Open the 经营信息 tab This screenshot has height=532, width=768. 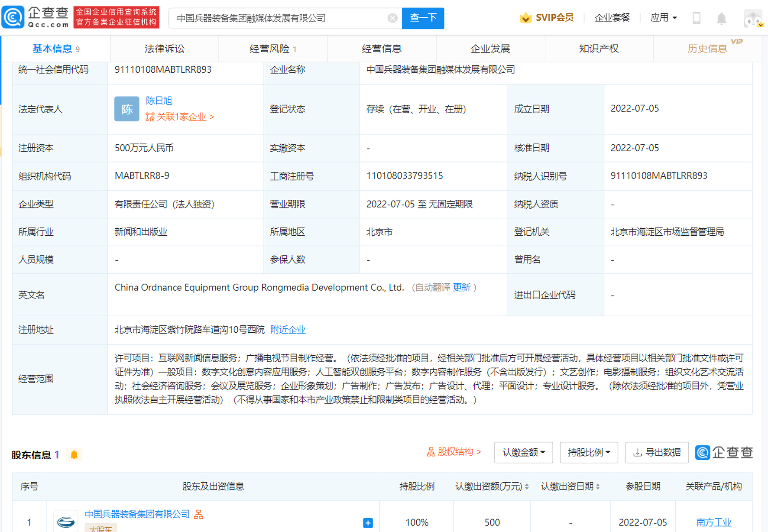coord(382,49)
